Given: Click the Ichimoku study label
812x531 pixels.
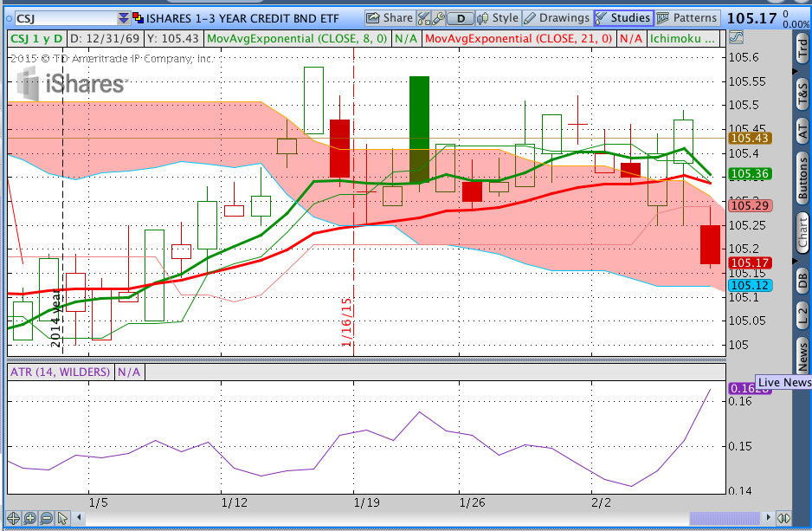Looking at the screenshot, I should pyautogui.click(x=682, y=39).
